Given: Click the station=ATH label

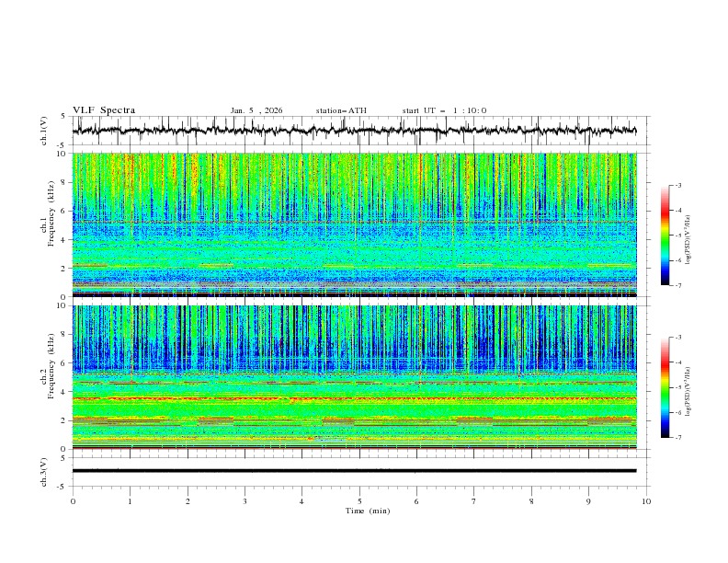Looking at the screenshot, I should point(341,110).
